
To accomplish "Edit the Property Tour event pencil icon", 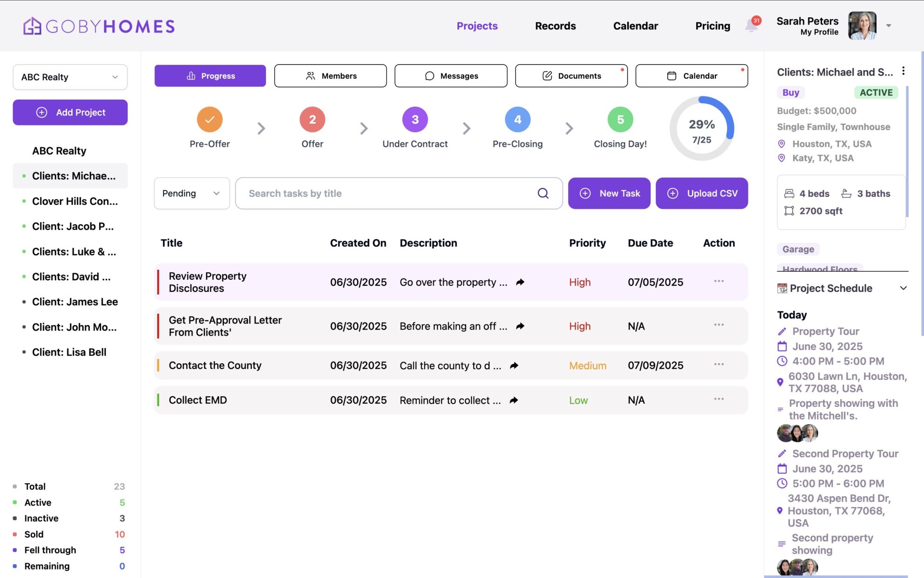I will click(x=782, y=331).
